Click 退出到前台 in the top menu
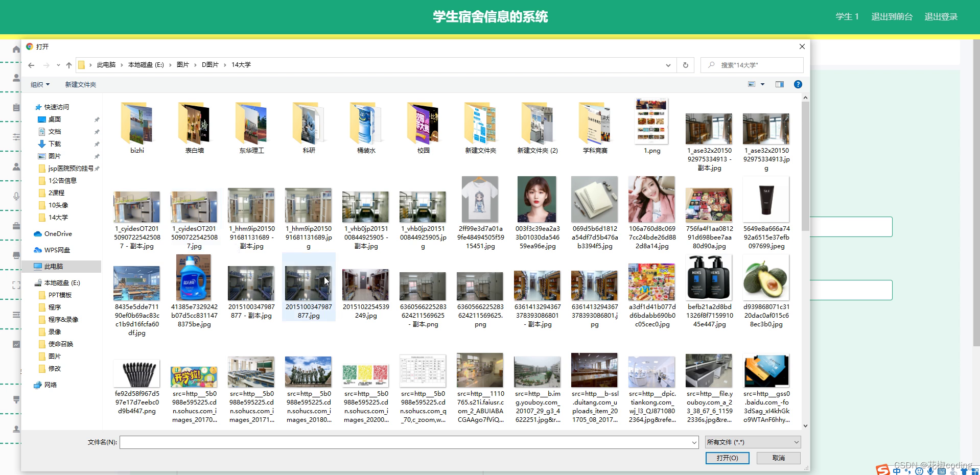The image size is (980, 475). pyautogui.click(x=892, y=16)
